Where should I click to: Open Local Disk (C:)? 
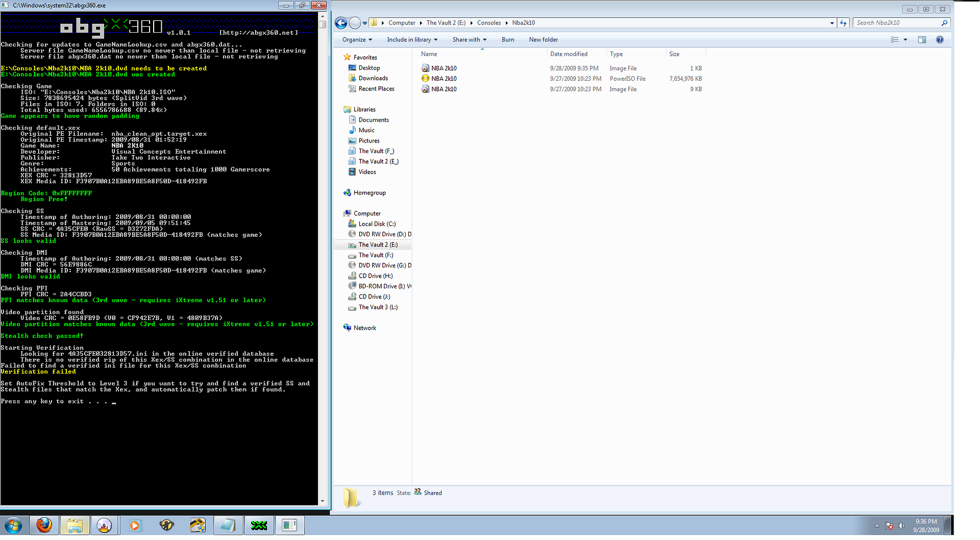pos(377,224)
